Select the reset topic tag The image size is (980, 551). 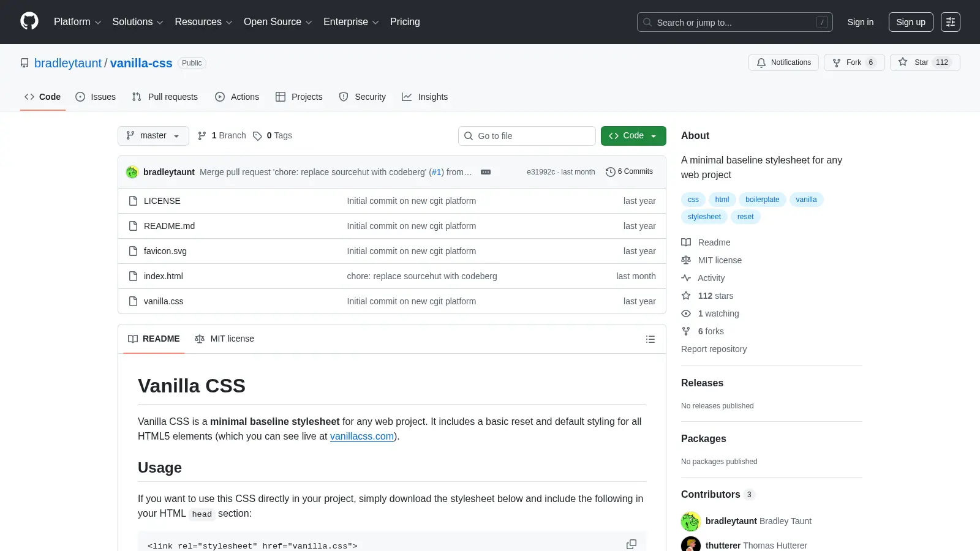745,217
